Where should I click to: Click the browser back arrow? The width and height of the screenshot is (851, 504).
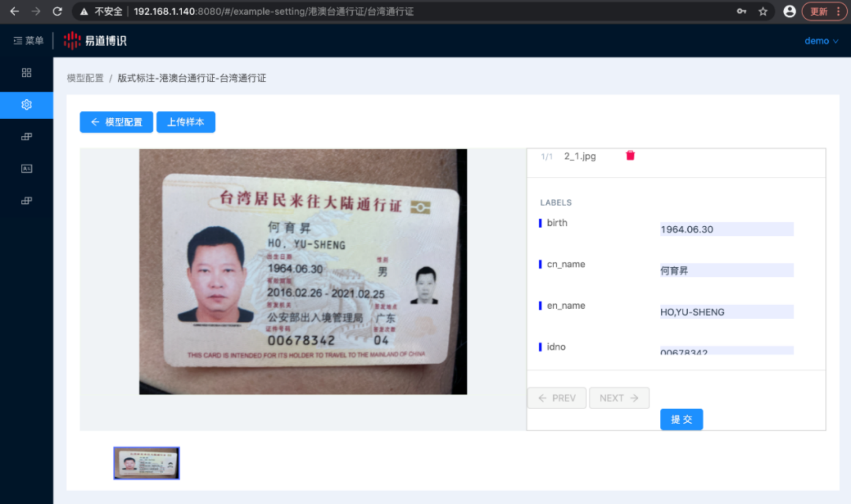click(x=15, y=12)
